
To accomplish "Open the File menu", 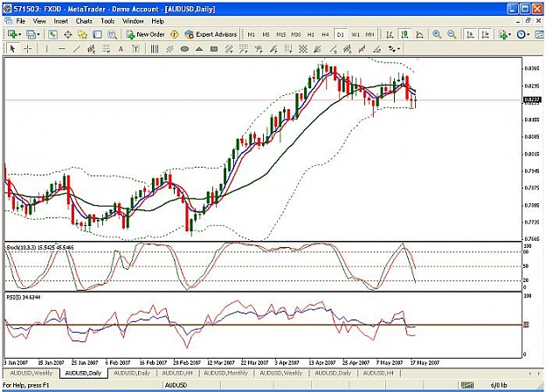I will pyautogui.click(x=21, y=21).
